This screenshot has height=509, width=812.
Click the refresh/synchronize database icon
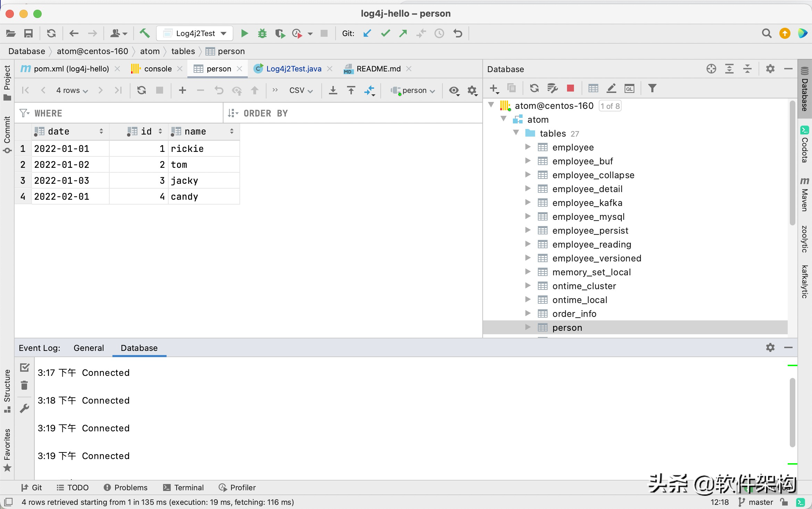coord(533,89)
